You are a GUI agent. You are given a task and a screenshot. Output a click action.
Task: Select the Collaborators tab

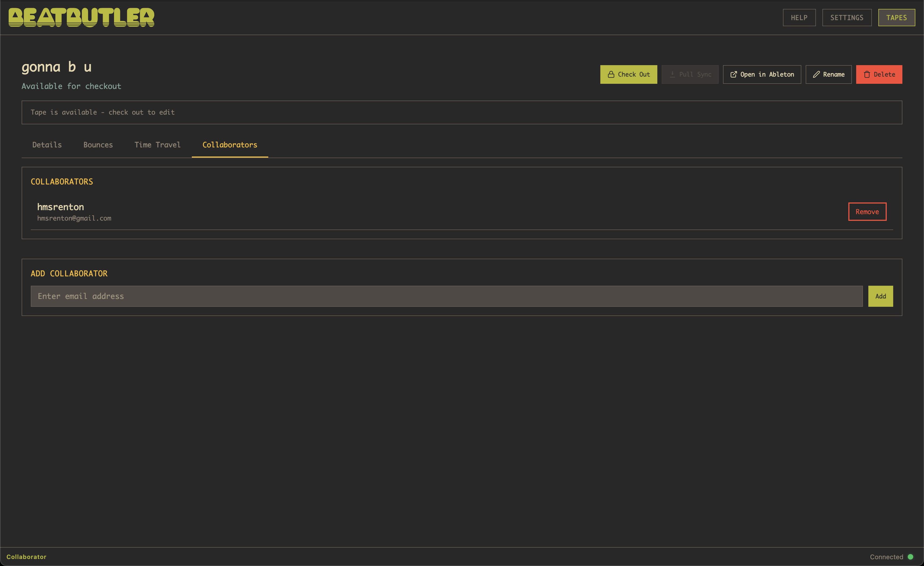(229, 145)
